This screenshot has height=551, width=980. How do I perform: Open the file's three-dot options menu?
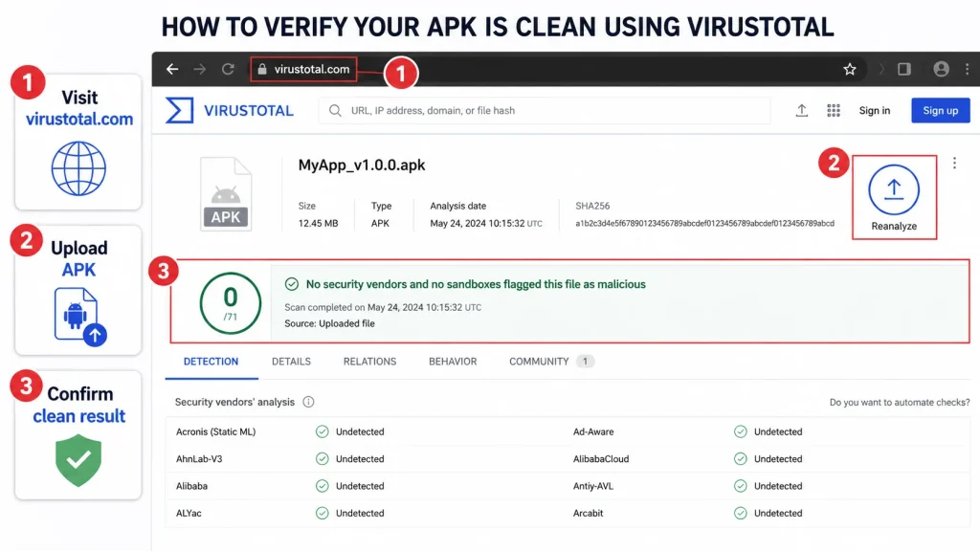click(954, 163)
